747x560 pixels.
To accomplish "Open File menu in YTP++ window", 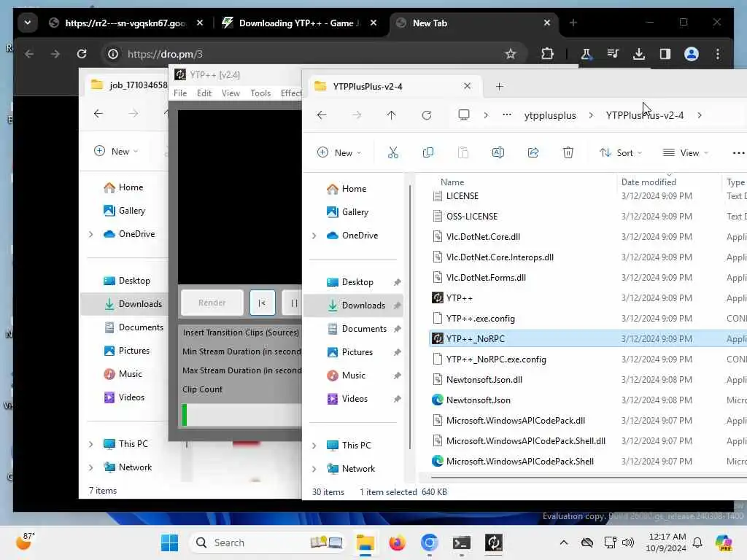I will tap(180, 93).
